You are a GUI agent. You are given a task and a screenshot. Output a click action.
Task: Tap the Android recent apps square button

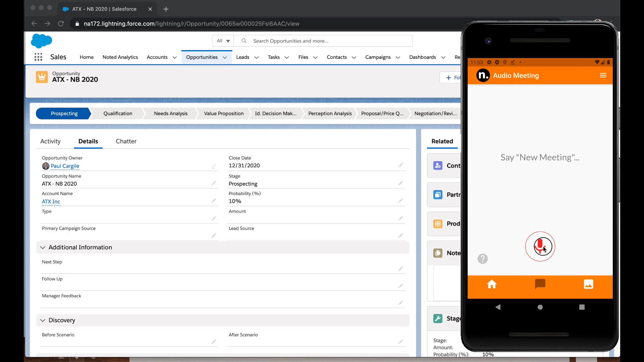pyautogui.click(x=582, y=307)
